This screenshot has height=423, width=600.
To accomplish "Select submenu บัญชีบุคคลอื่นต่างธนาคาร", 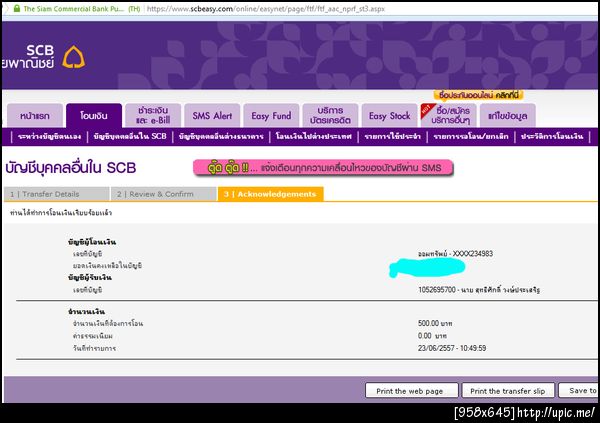I will point(221,137).
